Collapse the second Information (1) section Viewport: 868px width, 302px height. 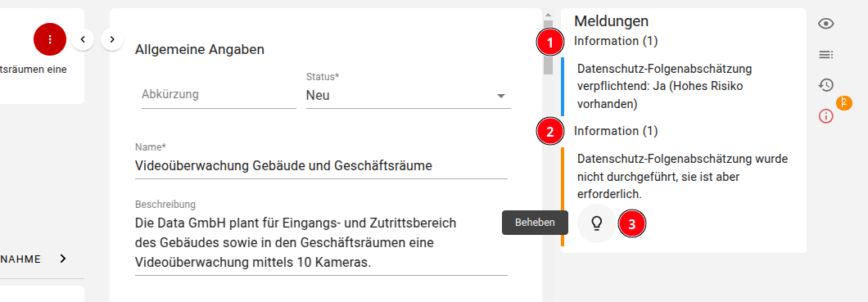(x=616, y=131)
